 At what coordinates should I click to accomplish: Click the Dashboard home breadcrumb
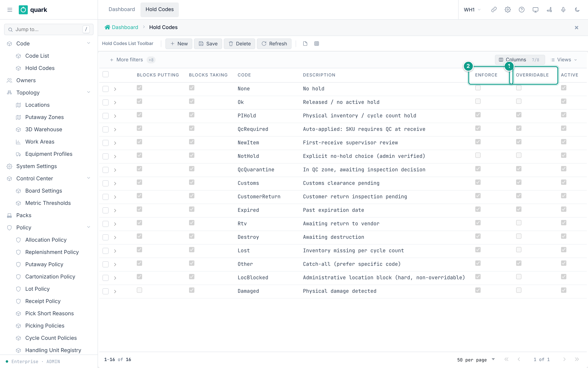[121, 27]
